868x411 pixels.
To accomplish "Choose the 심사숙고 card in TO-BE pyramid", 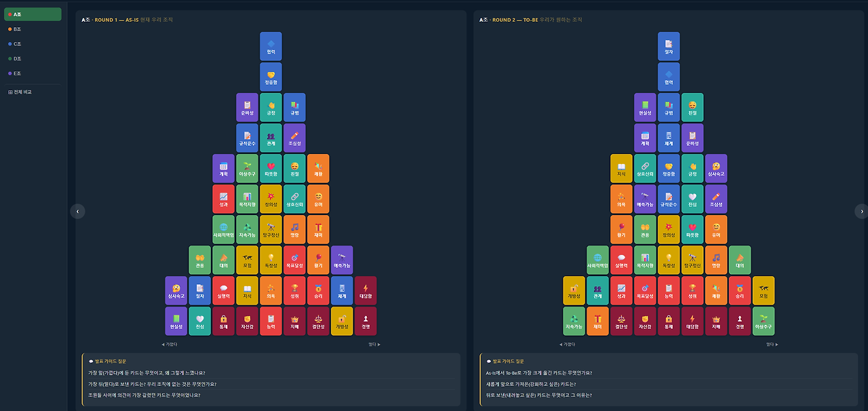I will [x=716, y=168].
